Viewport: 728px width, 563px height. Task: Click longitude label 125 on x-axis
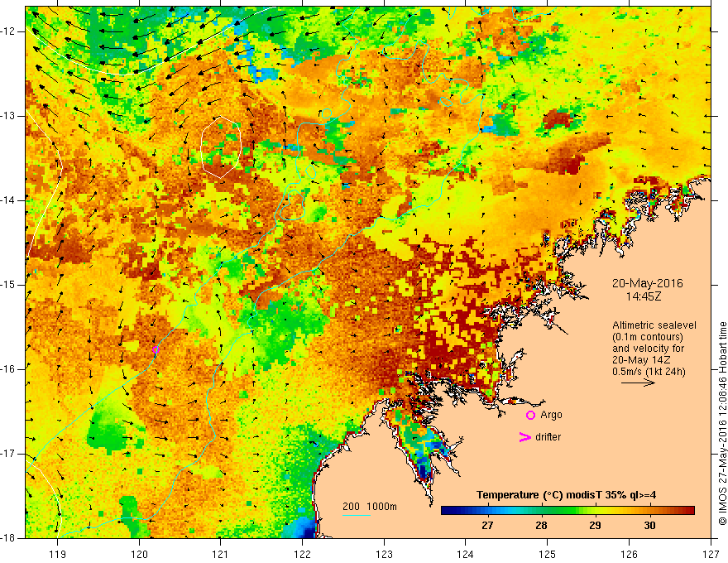548,554
